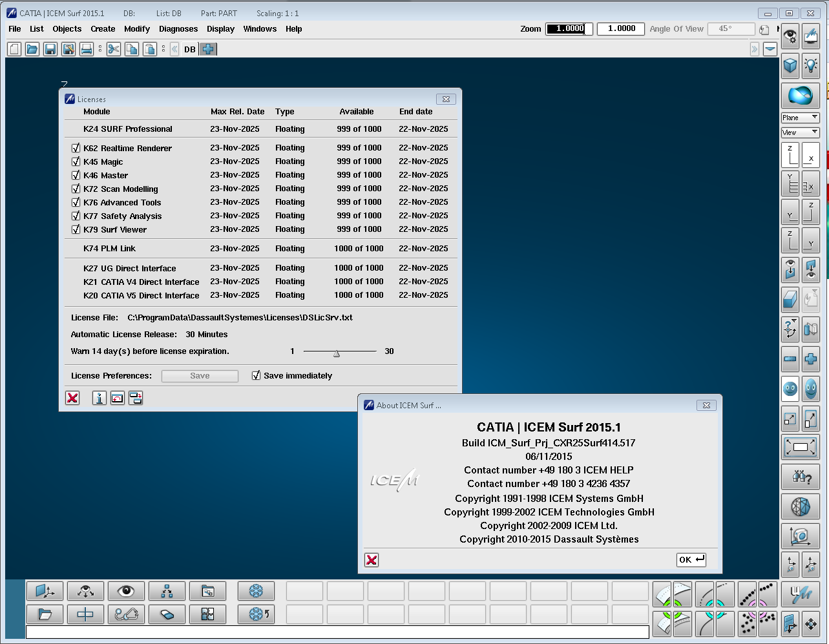Viewport: 829px width, 644px height.
Task: Open the View dropdown in right toolbar
Action: tap(801, 132)
